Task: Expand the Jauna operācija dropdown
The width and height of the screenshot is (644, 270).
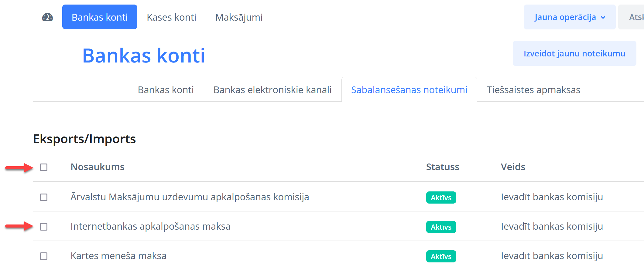Action: tap(570, 17)
